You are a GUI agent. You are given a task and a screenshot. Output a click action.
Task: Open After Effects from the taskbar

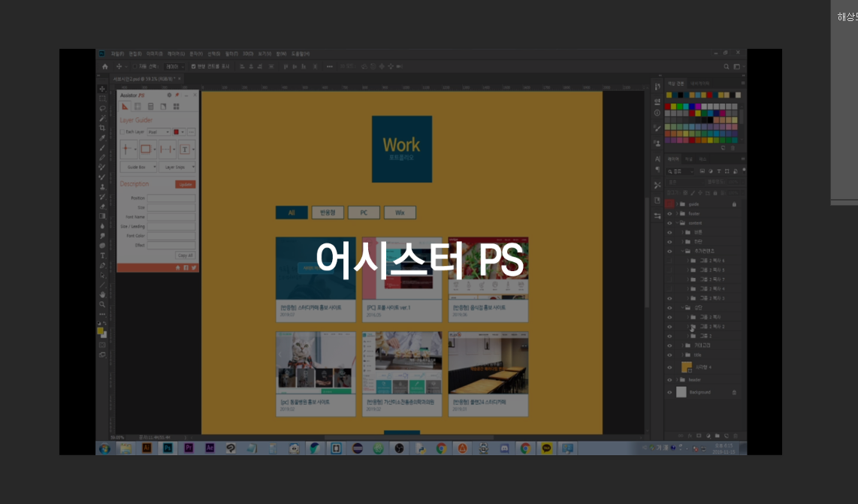(x=210, y=448)
